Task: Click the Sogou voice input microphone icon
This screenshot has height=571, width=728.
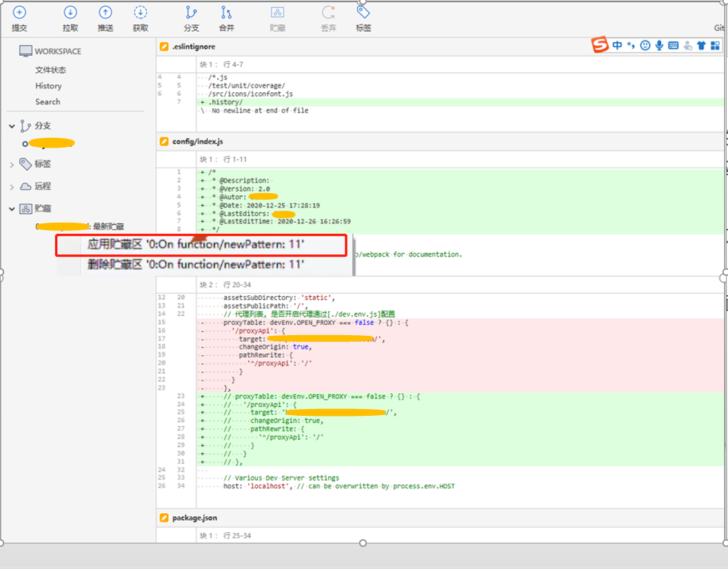Action: tap(659, 45)
